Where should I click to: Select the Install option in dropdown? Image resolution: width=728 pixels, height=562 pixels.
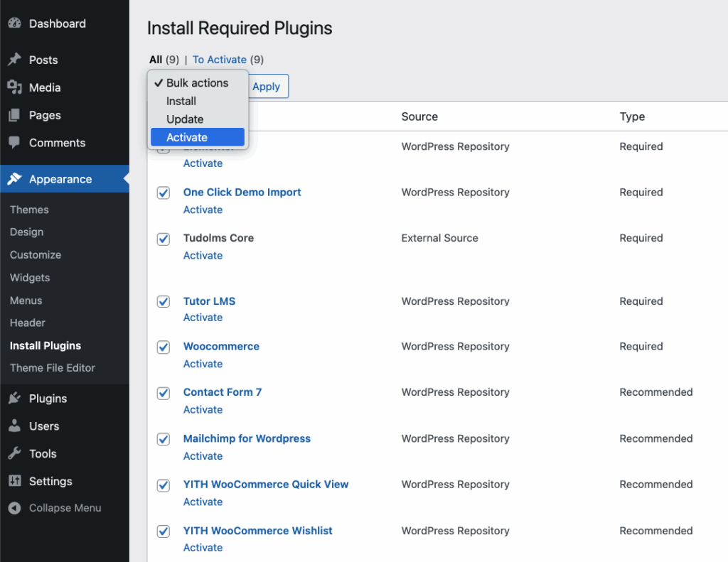(181, 101)
